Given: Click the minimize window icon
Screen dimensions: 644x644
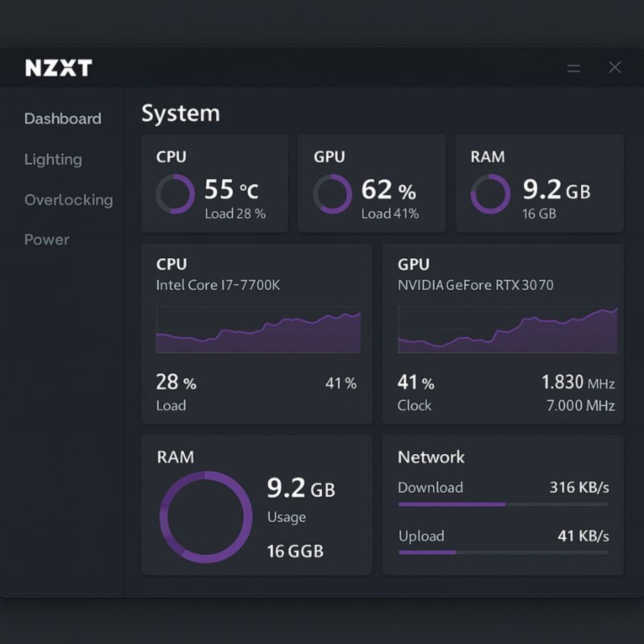Looking at the screenshot, I should pos(574,68).
